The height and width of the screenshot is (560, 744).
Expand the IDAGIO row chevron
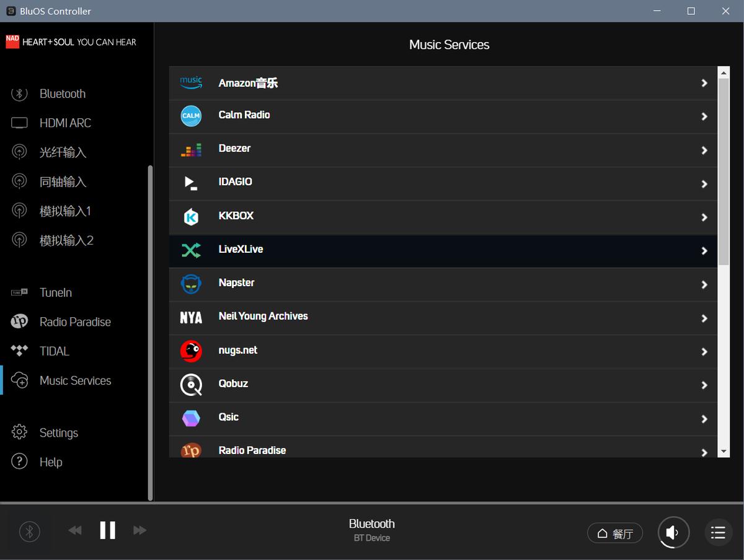click(704, 184)
